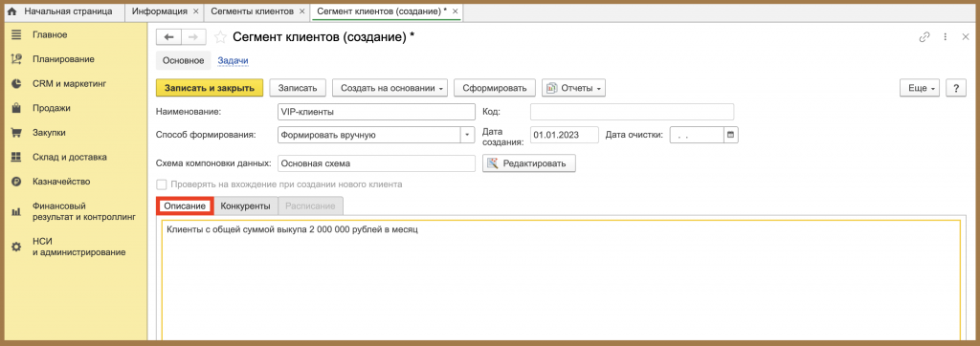Click the description text area
980x346 pixels.
(x=561, y=281)
